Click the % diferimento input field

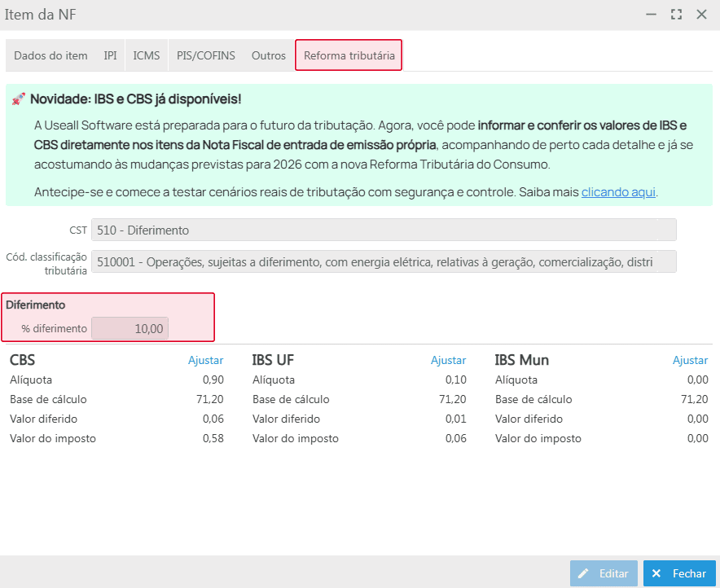coord(130,329)
